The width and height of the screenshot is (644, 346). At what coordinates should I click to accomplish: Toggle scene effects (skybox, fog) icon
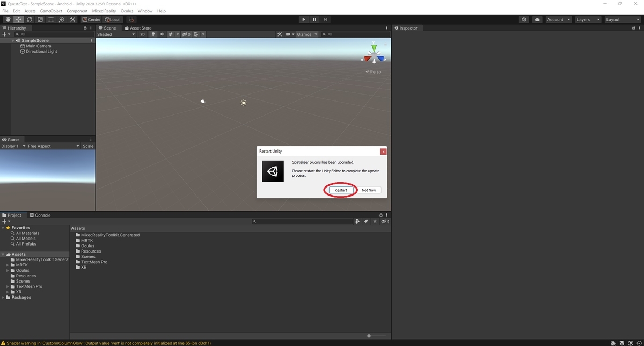[171, 34]
